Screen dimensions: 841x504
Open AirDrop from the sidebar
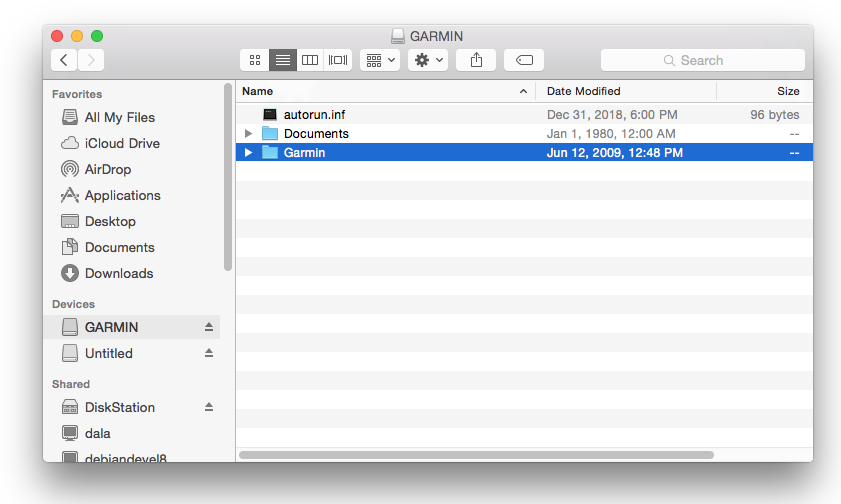point(107,169)
